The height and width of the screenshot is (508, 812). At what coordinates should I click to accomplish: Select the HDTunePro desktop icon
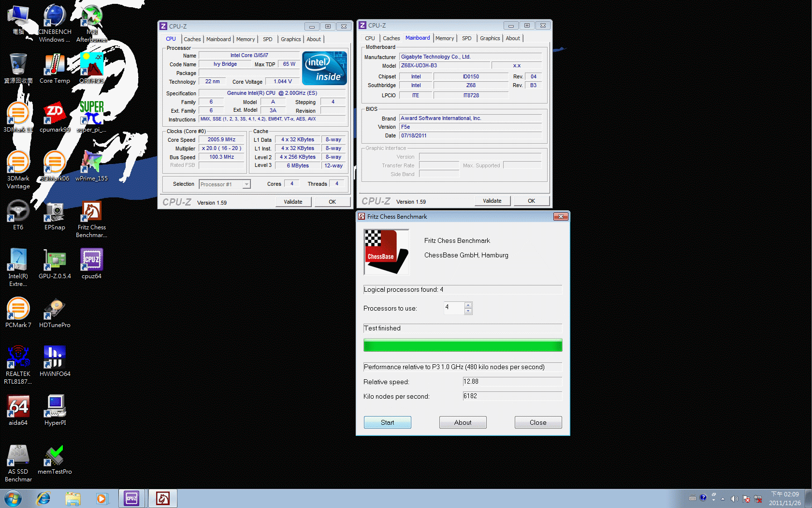(x=55, y=313)
